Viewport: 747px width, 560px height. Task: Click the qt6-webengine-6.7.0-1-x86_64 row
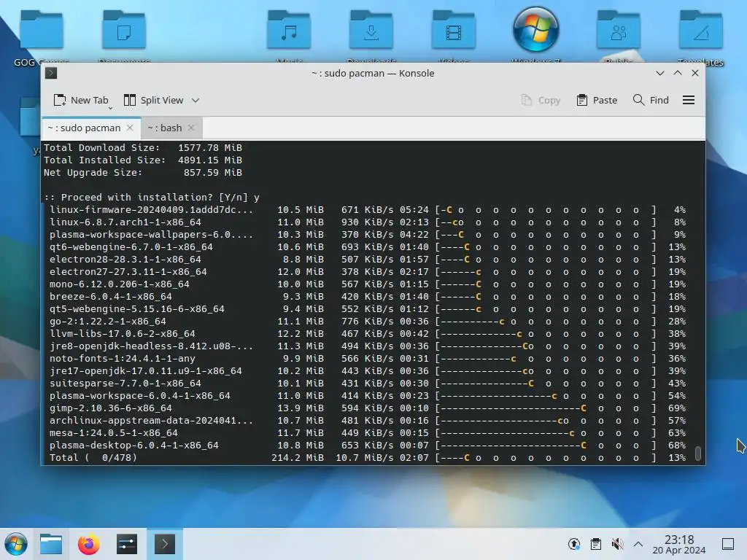click(x=368, y=246)
